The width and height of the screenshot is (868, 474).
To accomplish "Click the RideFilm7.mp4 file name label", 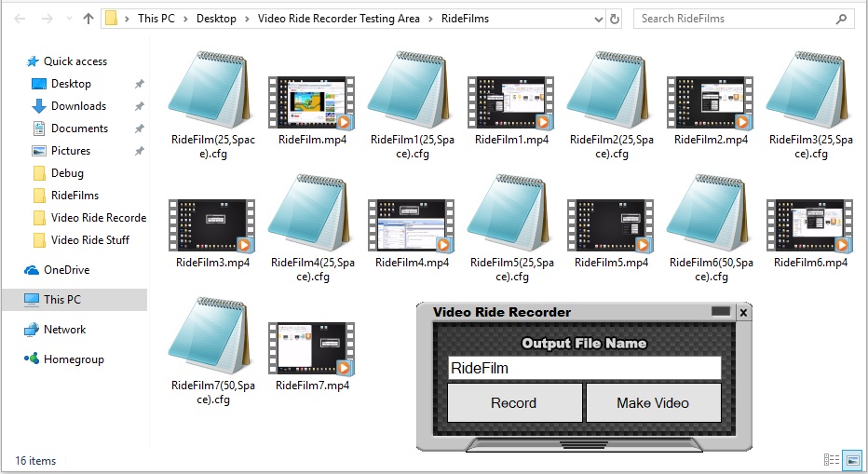I will 312,386.
